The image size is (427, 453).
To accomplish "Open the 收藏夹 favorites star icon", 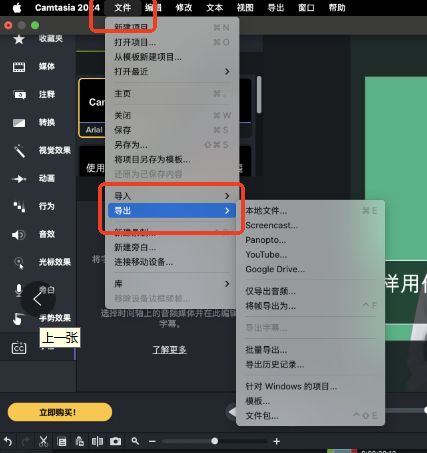I will [x=19, y=39].
